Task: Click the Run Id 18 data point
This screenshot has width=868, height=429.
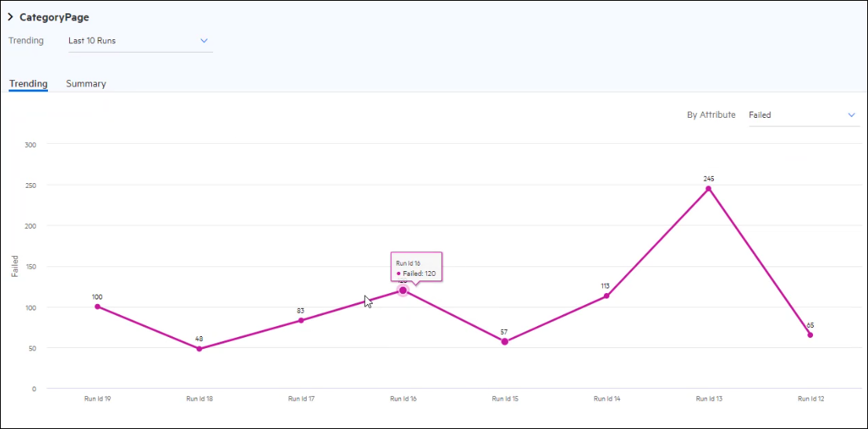Action: click(199, 349)
